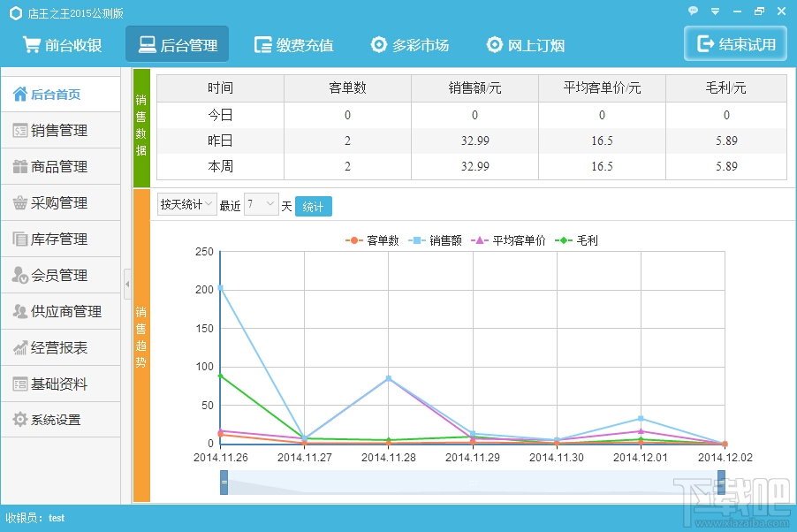
Task: Click the wallet icon for 缴费充值
Action: [263, 45]
